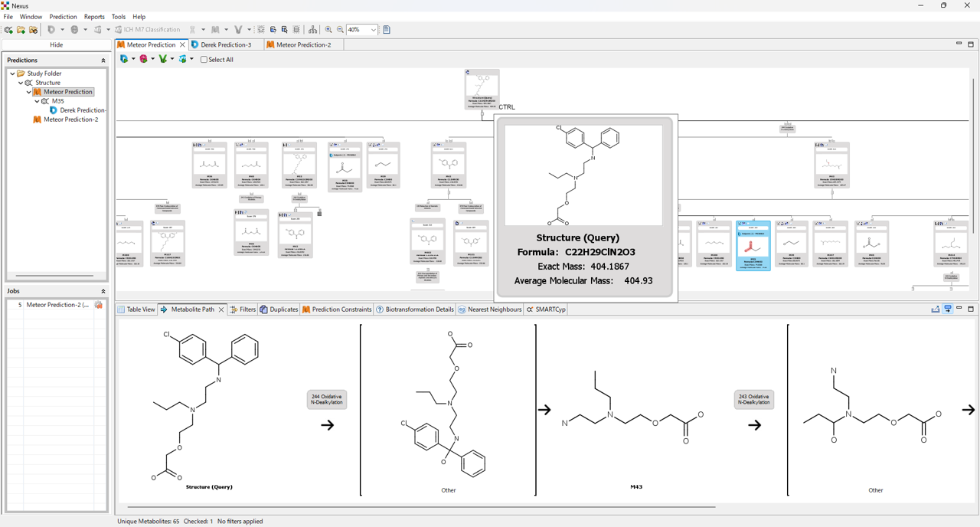Select the highlighted blue metabolite node
Viewport: 980px width, 527px height.
pos(753,246)
